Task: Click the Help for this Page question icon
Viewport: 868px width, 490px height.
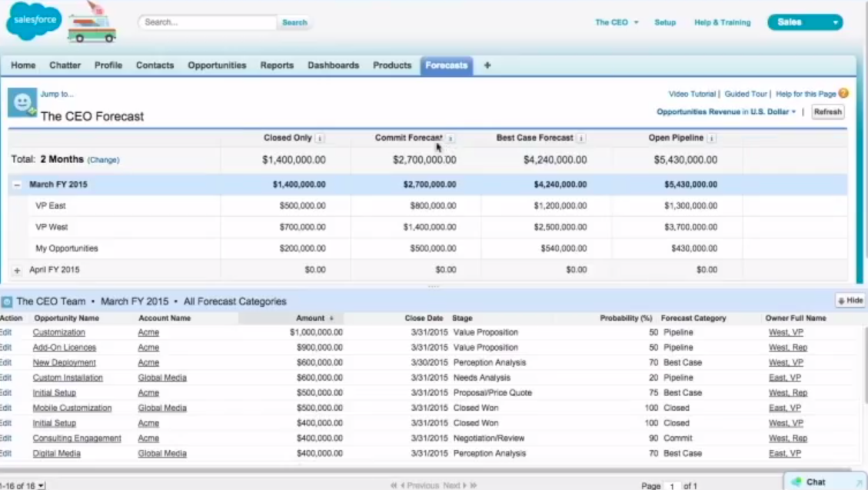Action: tap(843, 94)
